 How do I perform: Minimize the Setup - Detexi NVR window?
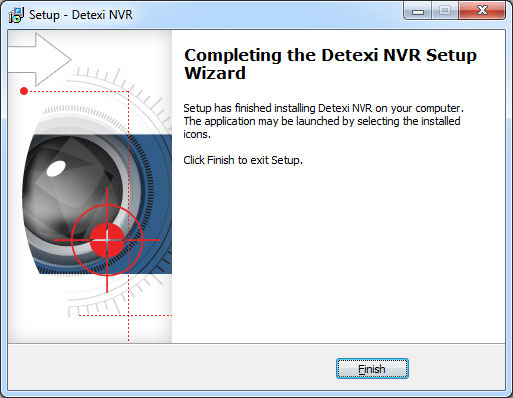(418, 10)
